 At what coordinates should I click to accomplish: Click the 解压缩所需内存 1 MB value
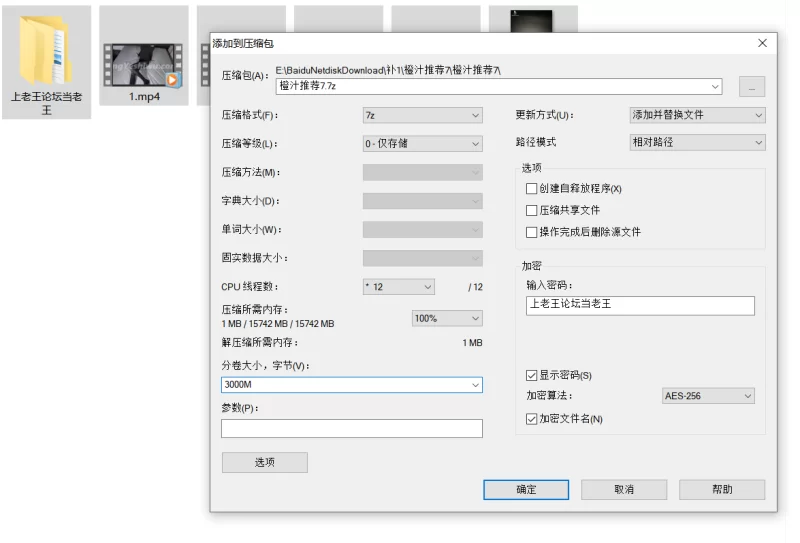coord(472,343)
